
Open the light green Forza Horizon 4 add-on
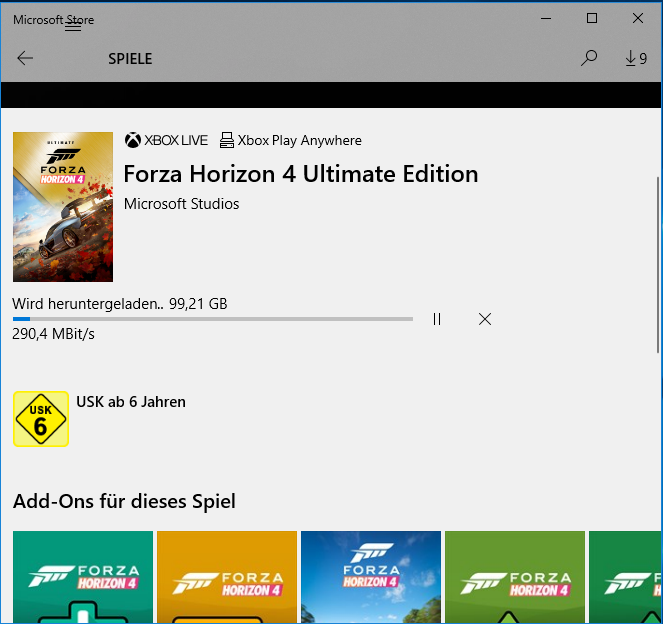tap(515, 577)
